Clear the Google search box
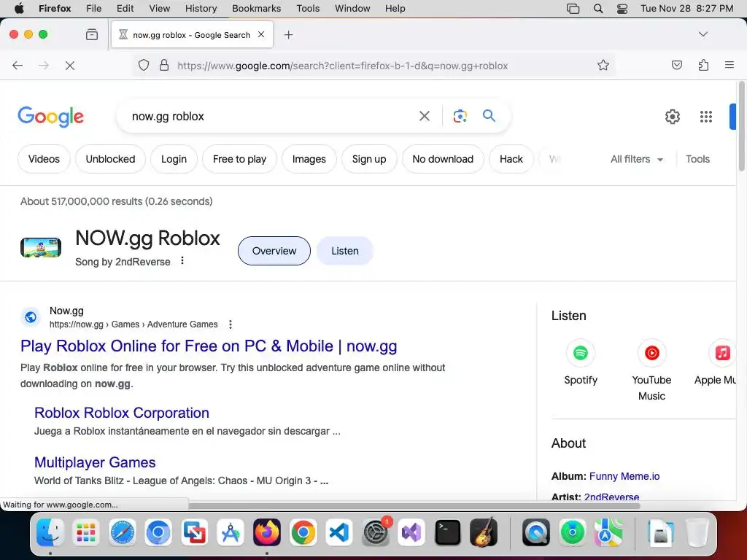The image size is (747, 560). tap(424, 116)
